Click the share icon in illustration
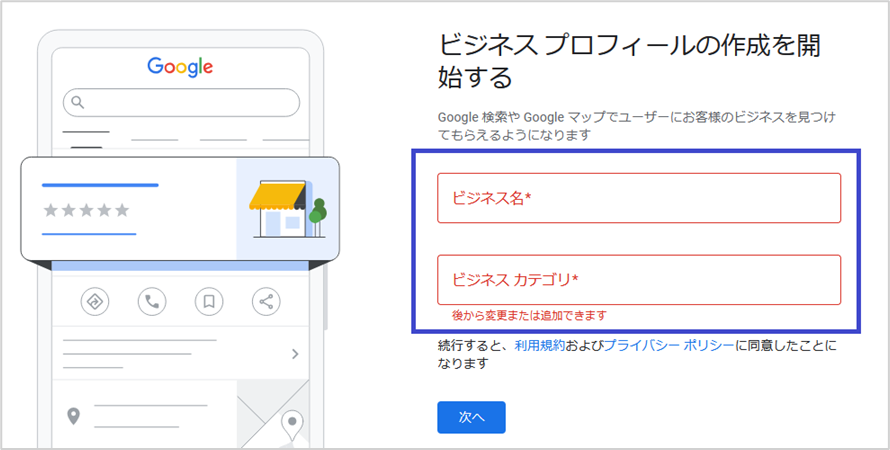This screenshot has height=450, width=890. click(266, 302)
